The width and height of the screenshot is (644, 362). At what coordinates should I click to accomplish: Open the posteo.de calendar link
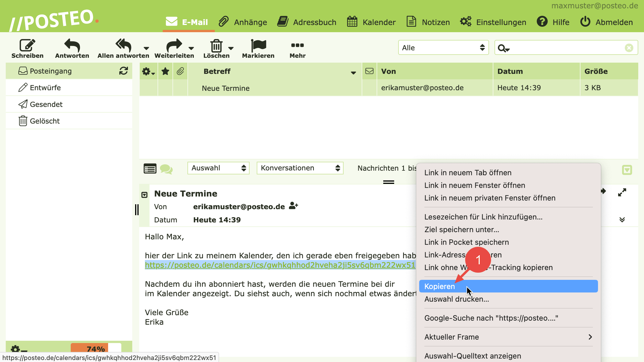[280, 265]
